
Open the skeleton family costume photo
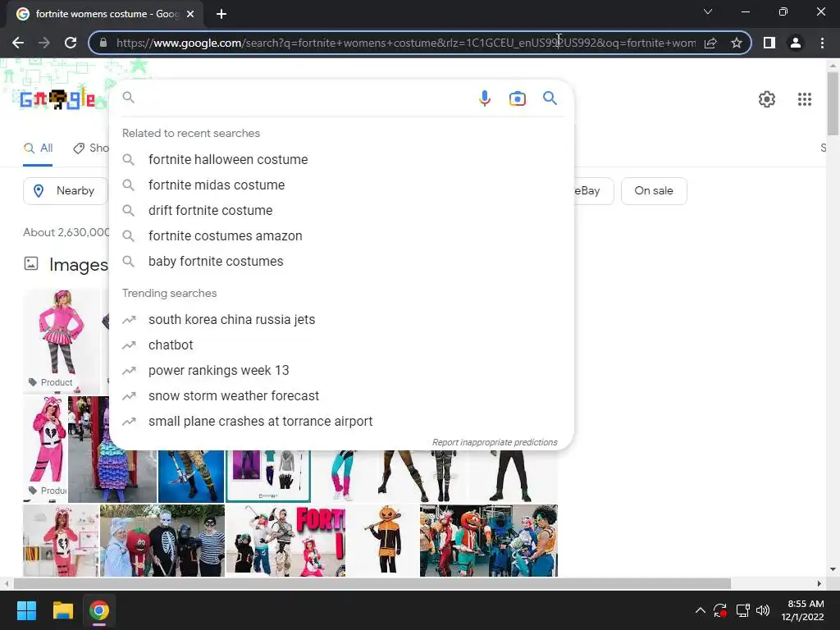pyautogui.click(x=162, y=541)
